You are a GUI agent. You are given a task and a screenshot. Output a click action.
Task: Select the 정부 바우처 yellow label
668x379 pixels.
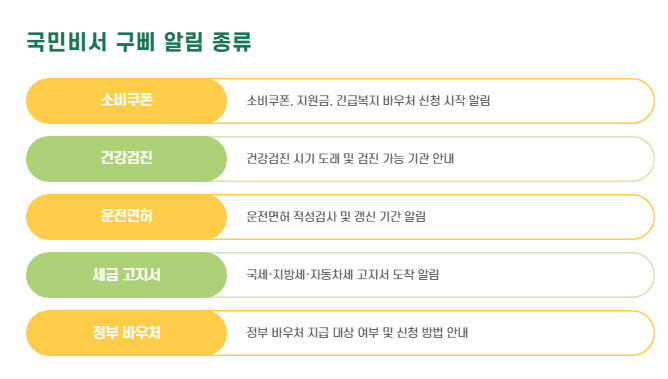[x=127, y=333]
